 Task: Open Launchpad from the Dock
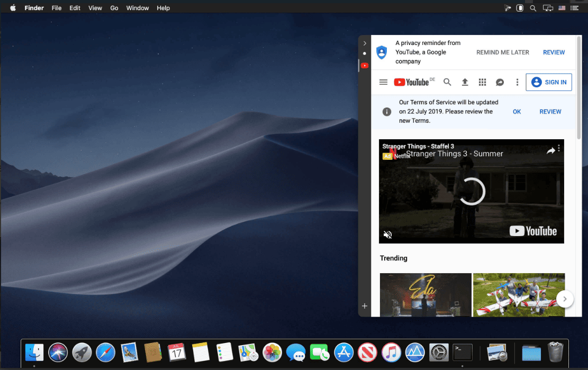coord(82,353)
